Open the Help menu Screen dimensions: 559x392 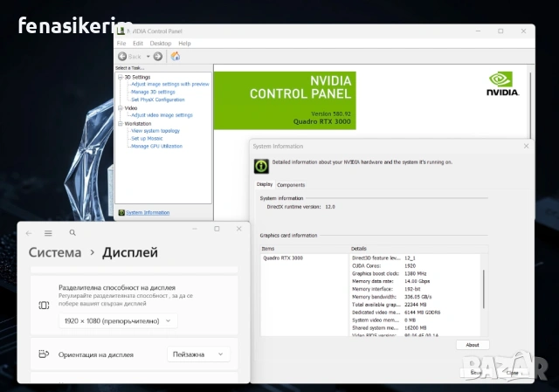coord(184,43)
